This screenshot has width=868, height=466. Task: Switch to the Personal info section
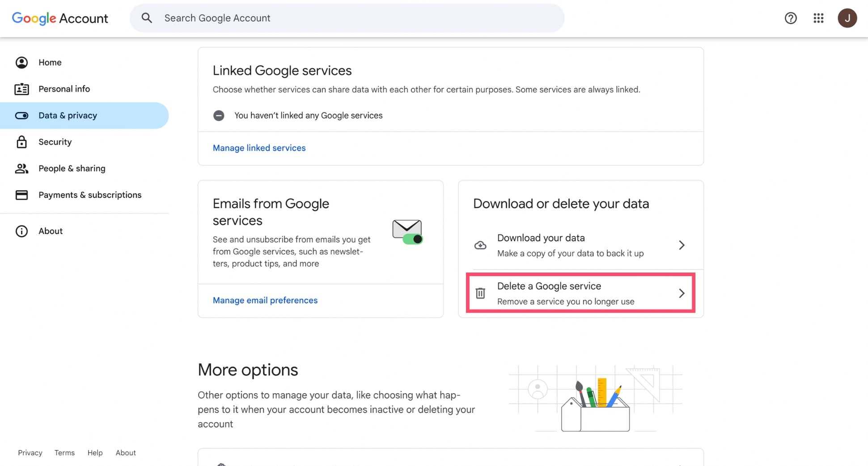tap(64, 89)
